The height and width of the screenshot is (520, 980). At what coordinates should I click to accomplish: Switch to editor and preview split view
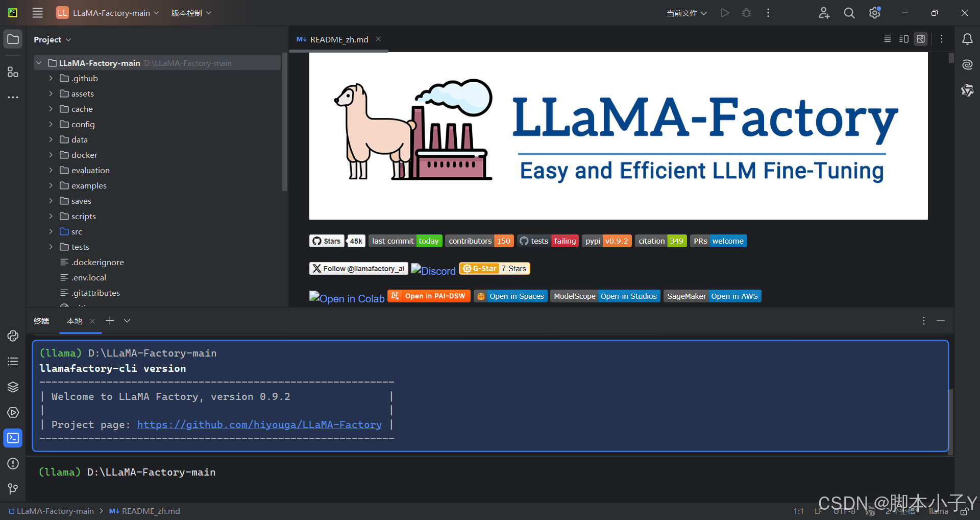pos(904,39)
